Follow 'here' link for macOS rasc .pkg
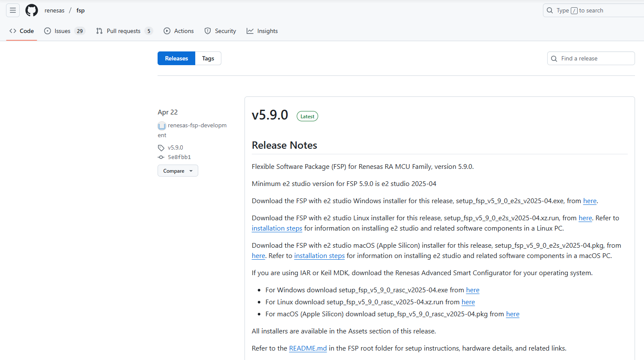The width and height of the screenshot is (644, 360). (513, 314)
